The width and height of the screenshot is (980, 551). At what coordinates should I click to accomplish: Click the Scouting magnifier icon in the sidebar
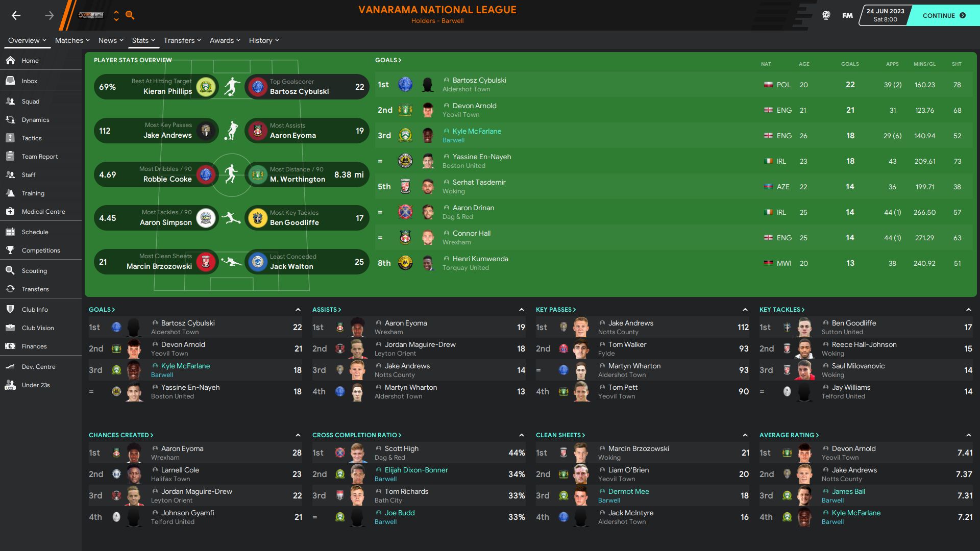(x=10, y=270)
